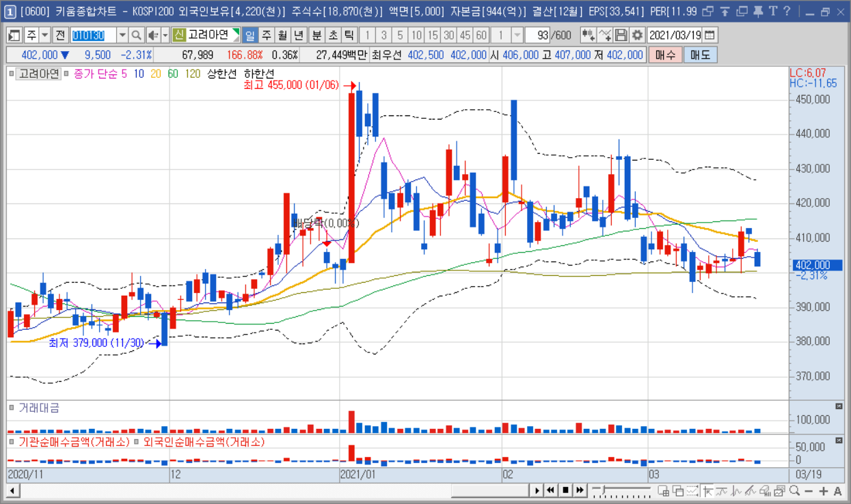Expand stock code 010130 history dropdown

click(x=122, y=35)
